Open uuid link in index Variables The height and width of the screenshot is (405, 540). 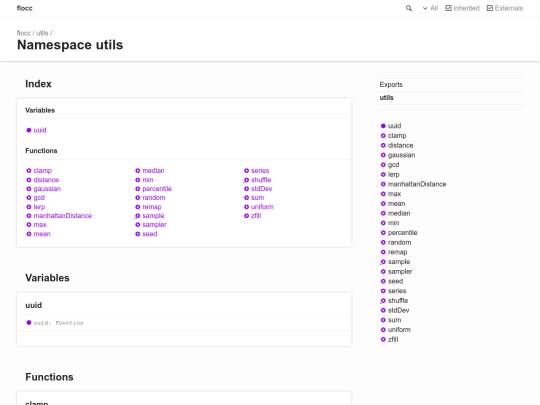pos(40,130)
